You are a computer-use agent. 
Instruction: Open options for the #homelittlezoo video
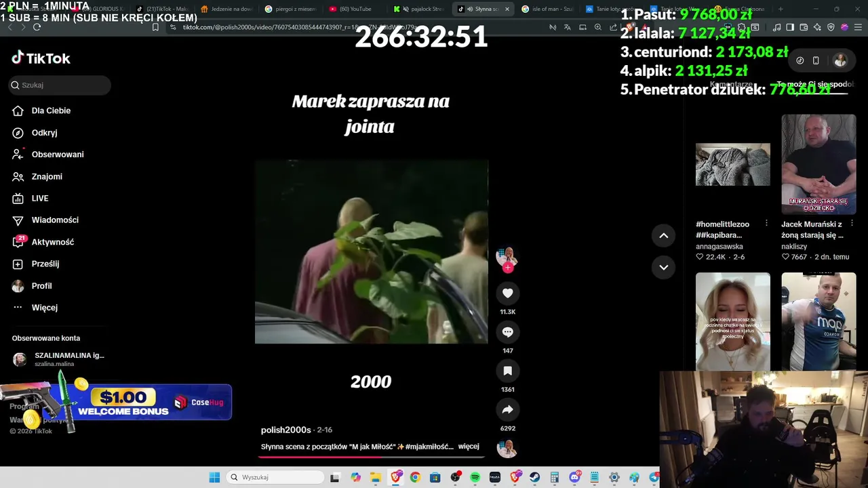[x=766, y=224]
